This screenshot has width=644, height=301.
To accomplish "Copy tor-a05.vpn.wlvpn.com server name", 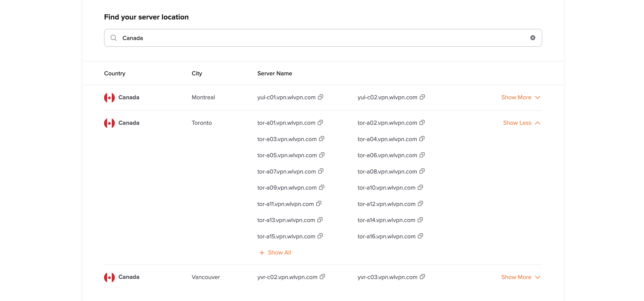I will pos(322,155).
